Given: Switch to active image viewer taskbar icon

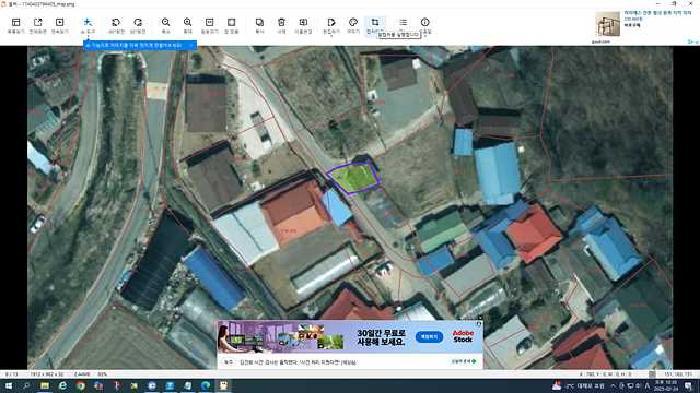Looking at the screenshot, I should [x=223, y=386].
